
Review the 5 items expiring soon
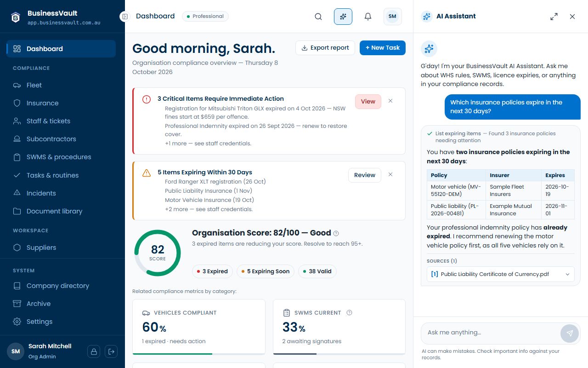coord(365,175)
